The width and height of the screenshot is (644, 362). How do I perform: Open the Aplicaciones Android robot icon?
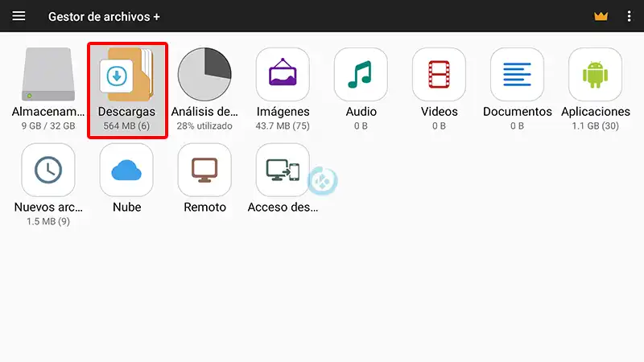pos(595,74)
